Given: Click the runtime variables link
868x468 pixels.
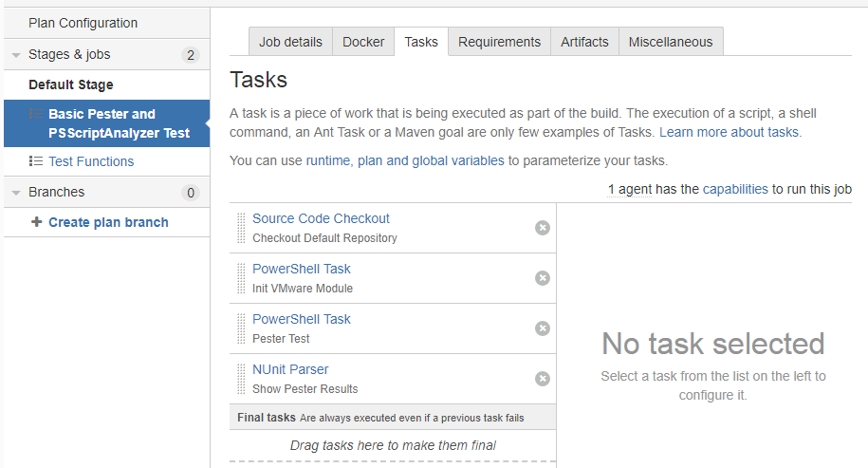Looking at the screenshot, I should pyautogui.click(x=328, y=160).
